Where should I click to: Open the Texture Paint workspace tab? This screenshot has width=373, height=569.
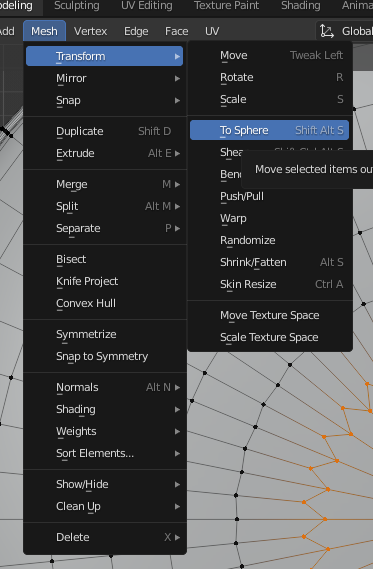click(x=226, y=6)
